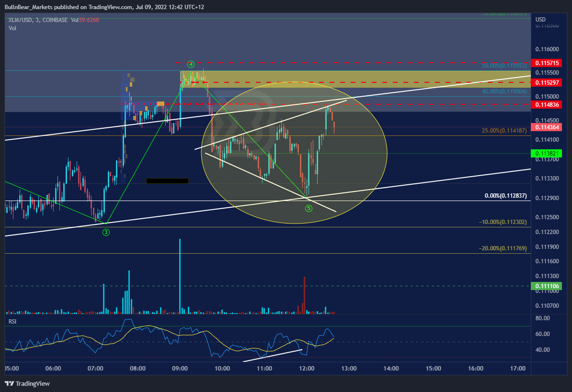
Task: Click the circled wave 4 marker
Action: [191, 65]
